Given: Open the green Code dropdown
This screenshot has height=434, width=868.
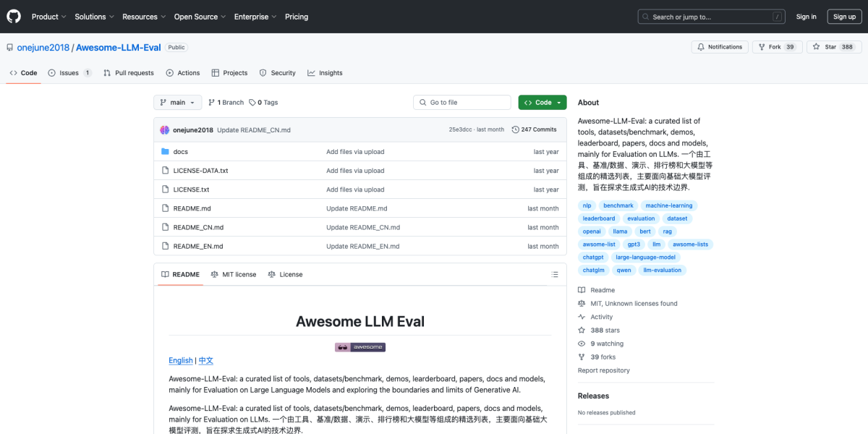Looking at the screenshot, I should pos(542,103).
